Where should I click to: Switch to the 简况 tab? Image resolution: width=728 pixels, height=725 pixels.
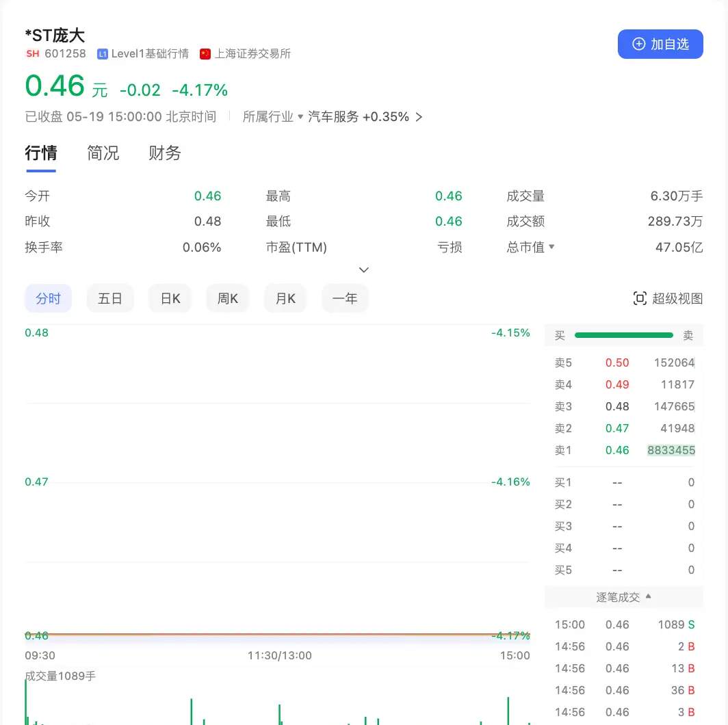coord(103,153)
